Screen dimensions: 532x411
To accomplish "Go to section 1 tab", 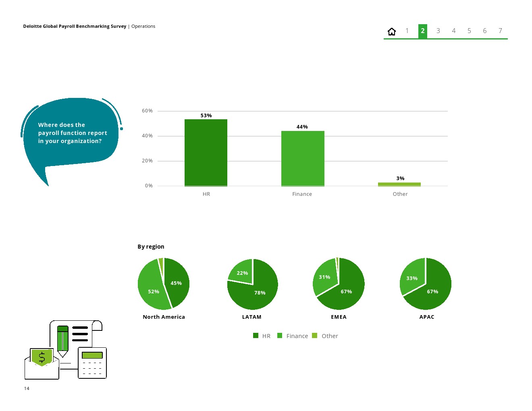I will (407, 31).
